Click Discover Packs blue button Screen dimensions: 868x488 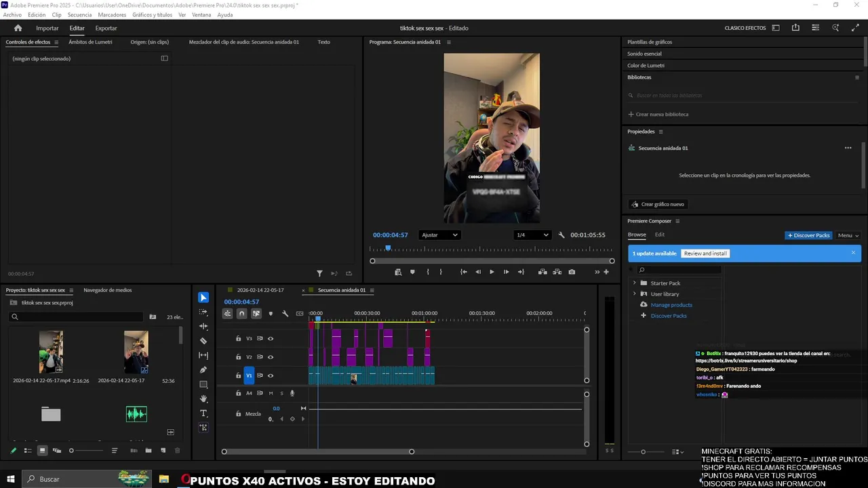click(808, 235)
